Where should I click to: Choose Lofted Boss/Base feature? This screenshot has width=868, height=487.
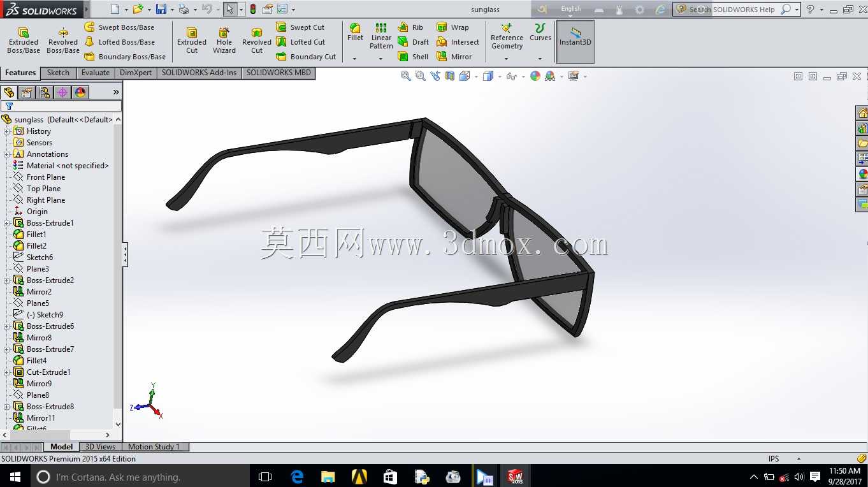(120, 42)
